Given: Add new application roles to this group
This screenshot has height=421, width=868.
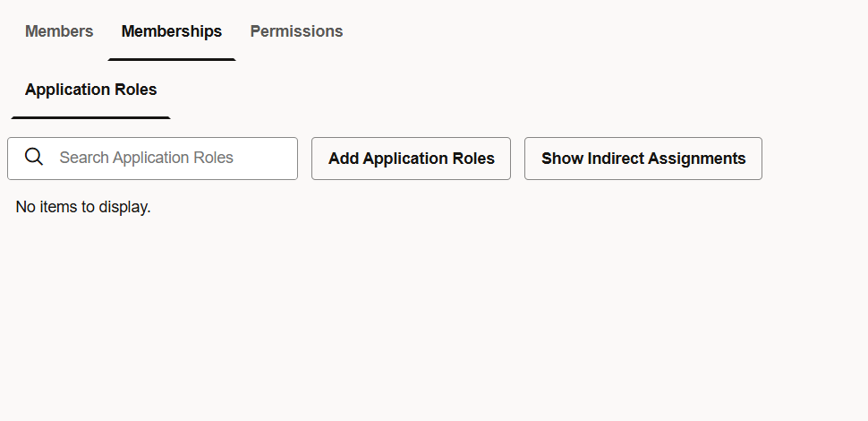Looking at the screenshot, I should [411, 159].
